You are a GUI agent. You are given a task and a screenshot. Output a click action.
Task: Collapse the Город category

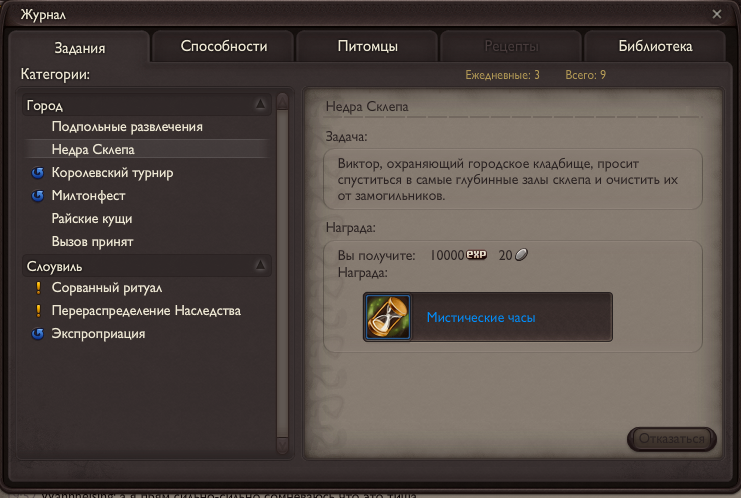pyautogui.click(x=260, y=104)
